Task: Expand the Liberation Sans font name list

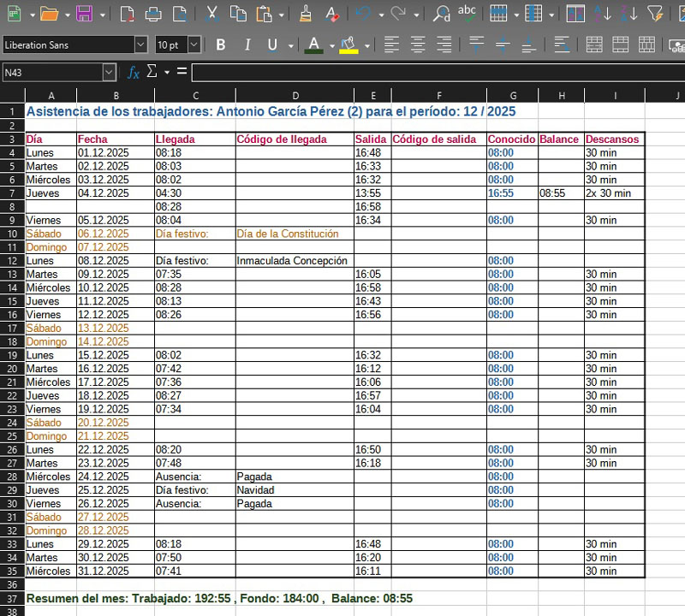Action: coord(140,45)
